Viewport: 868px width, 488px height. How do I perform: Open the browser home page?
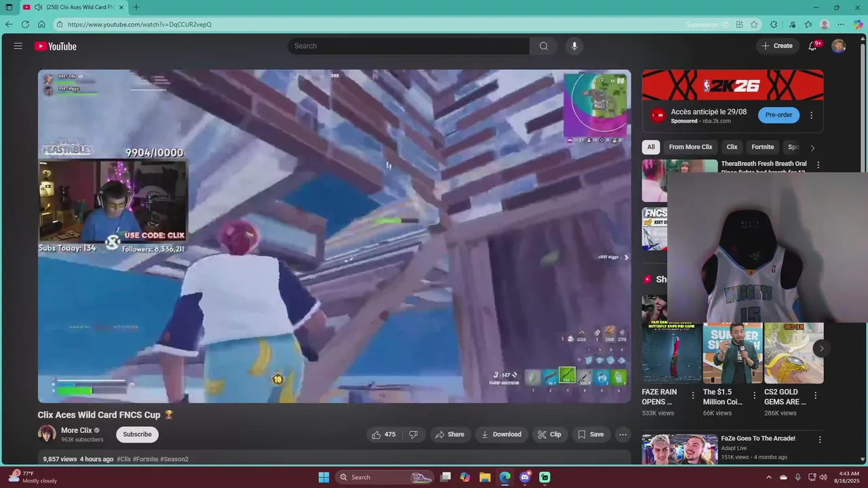(41, 24)
